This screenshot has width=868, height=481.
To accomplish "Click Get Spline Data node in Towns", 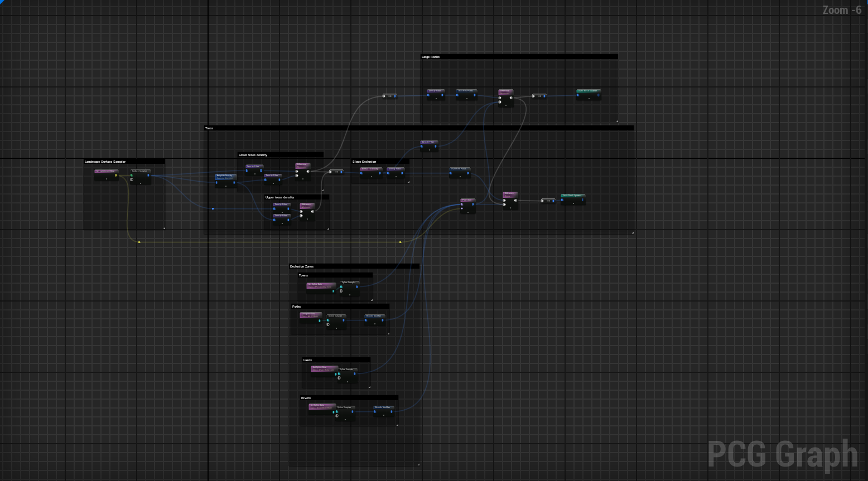I will [x=321, y=285].
